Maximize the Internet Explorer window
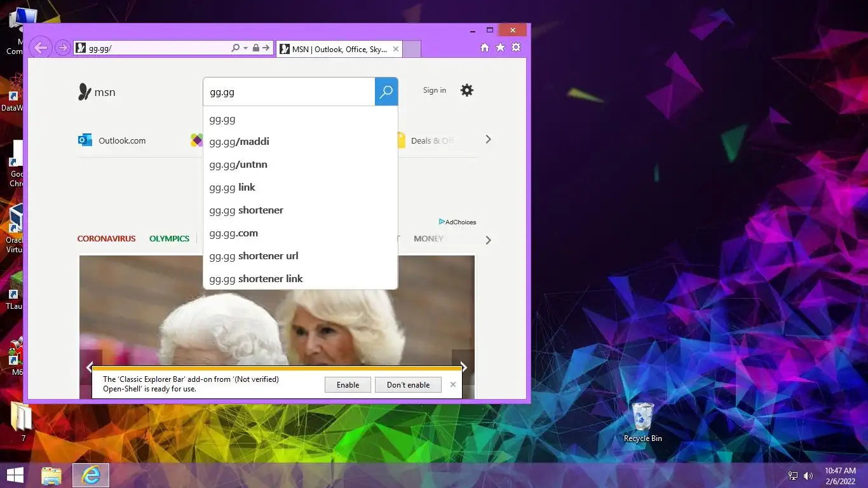This screenshot has height=488, width=868. tap(490, 30)
